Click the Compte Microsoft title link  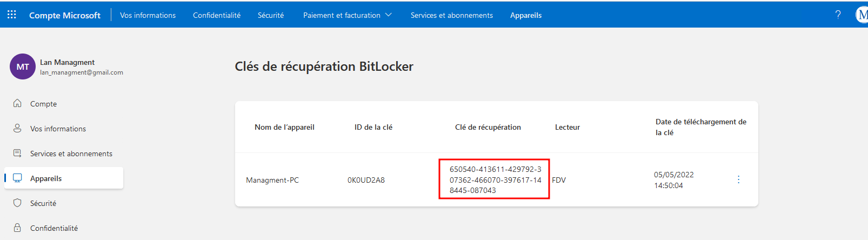[x=65, y=15]
